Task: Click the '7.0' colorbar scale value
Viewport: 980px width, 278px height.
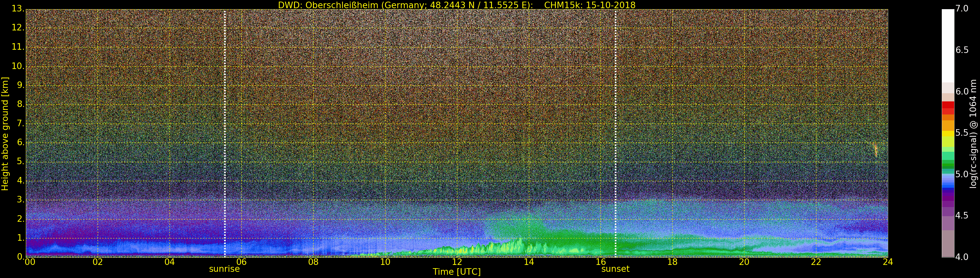Action: [x=962, y=9]
